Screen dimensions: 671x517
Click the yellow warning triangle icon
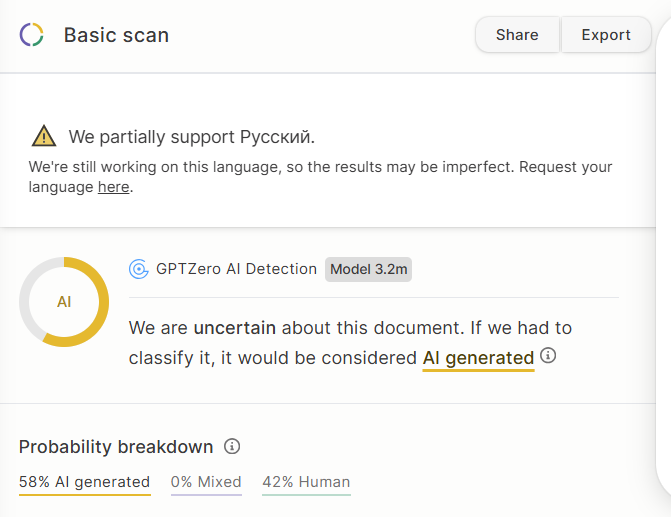[x=44, y=136]
